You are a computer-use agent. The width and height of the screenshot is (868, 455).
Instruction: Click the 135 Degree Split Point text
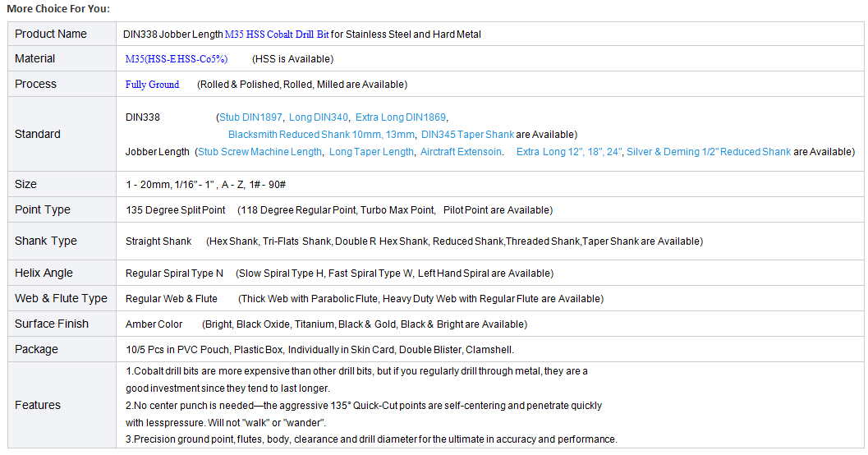tap(175, 210)
